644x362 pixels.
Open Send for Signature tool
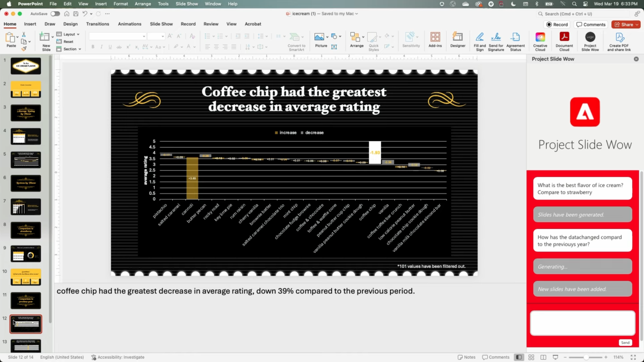[x=496, y=39]
